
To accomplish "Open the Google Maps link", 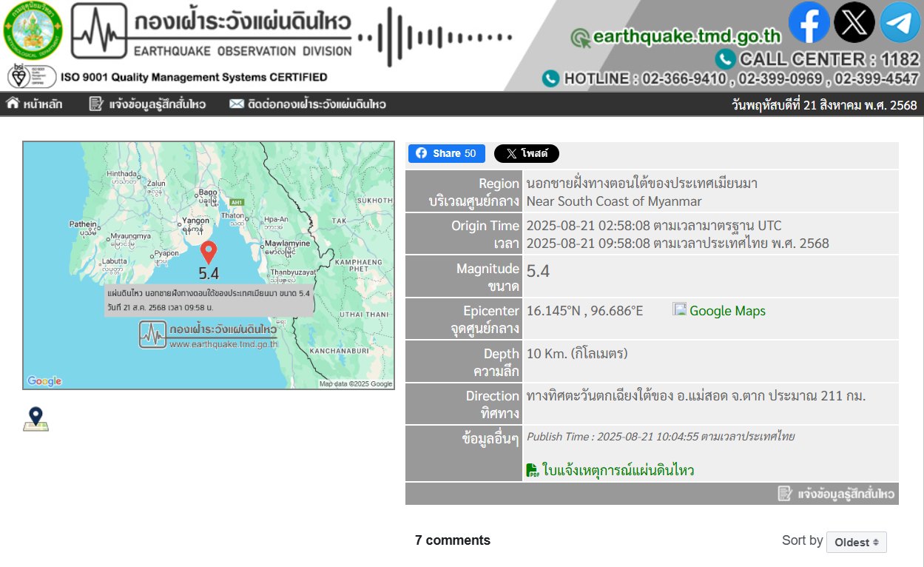I will tap(726, 311).
